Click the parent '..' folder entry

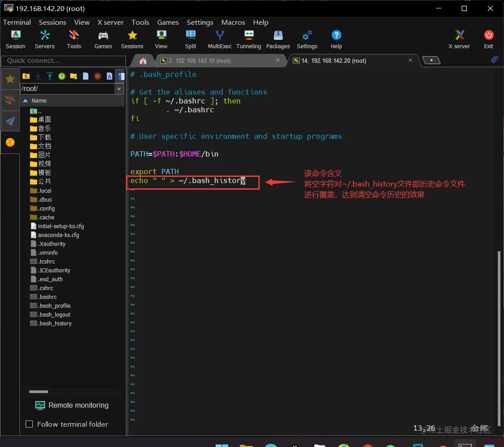tap(36, 111)
